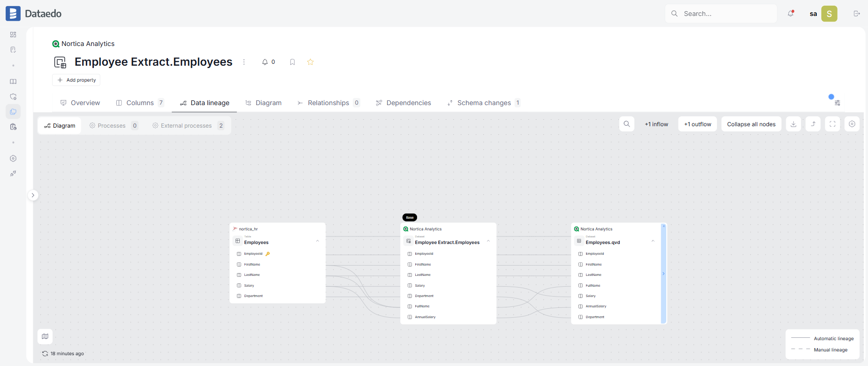Viewport: 868px width, 366px height.
Task: Select the Dependencies tab
Action: [x=404, y=103]
